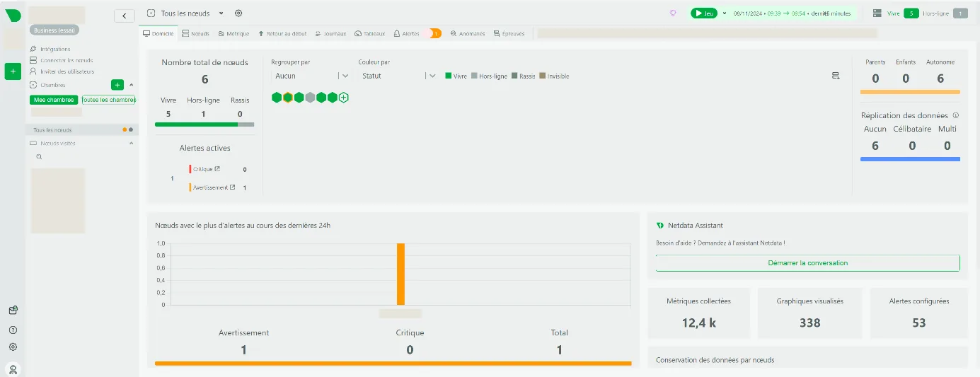
Task: Click the hexagon with plus to add node
Action: pos(343,98)
